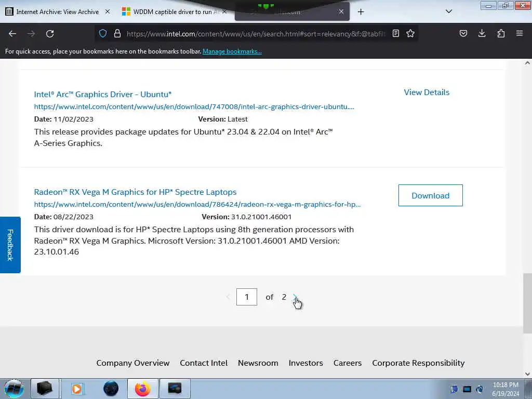The width and height of the screenshot is (532, 399).
Task: Open the media player taskbar icon
Action: point(77,389)
